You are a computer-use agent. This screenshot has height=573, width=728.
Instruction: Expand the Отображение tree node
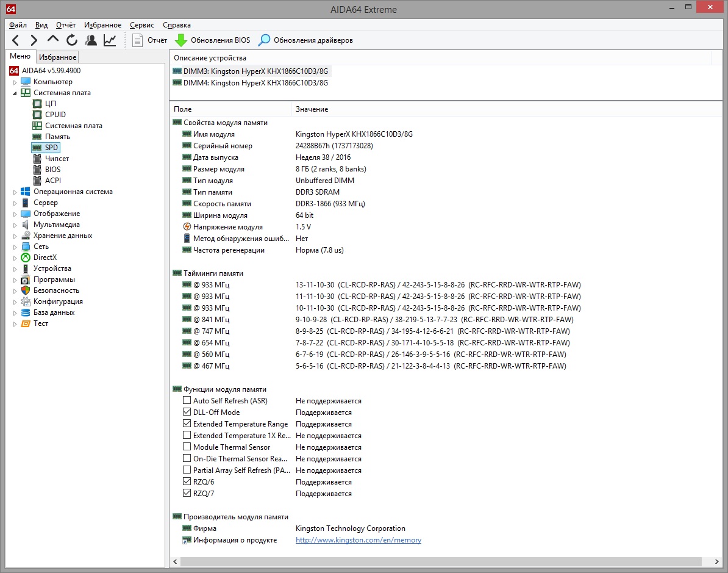click(x=15, y=214)
